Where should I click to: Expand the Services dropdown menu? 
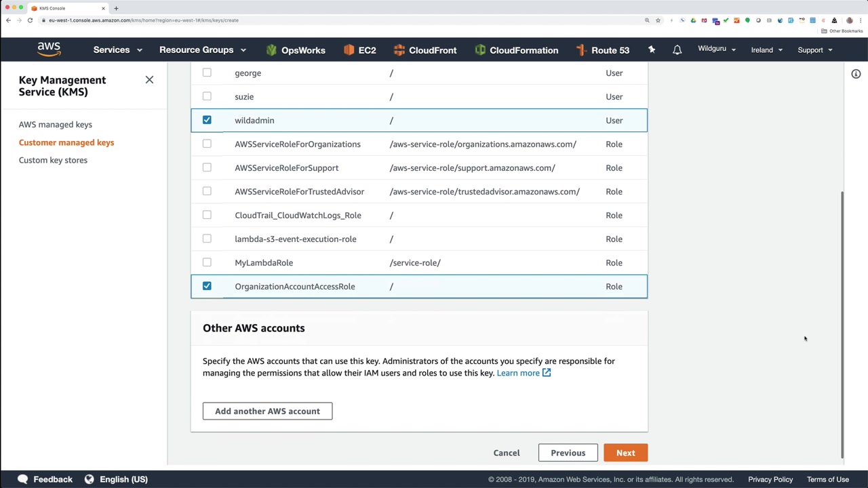click(117, 50)
